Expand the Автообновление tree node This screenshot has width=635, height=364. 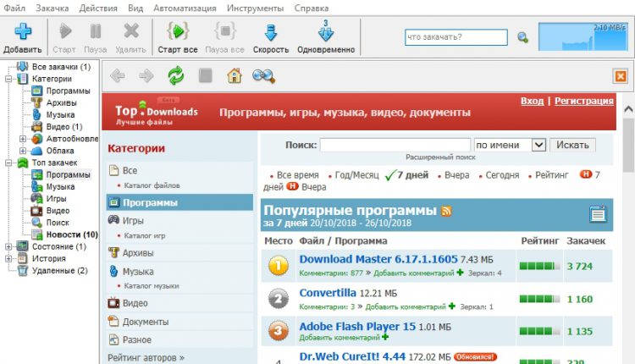[23, 139]
